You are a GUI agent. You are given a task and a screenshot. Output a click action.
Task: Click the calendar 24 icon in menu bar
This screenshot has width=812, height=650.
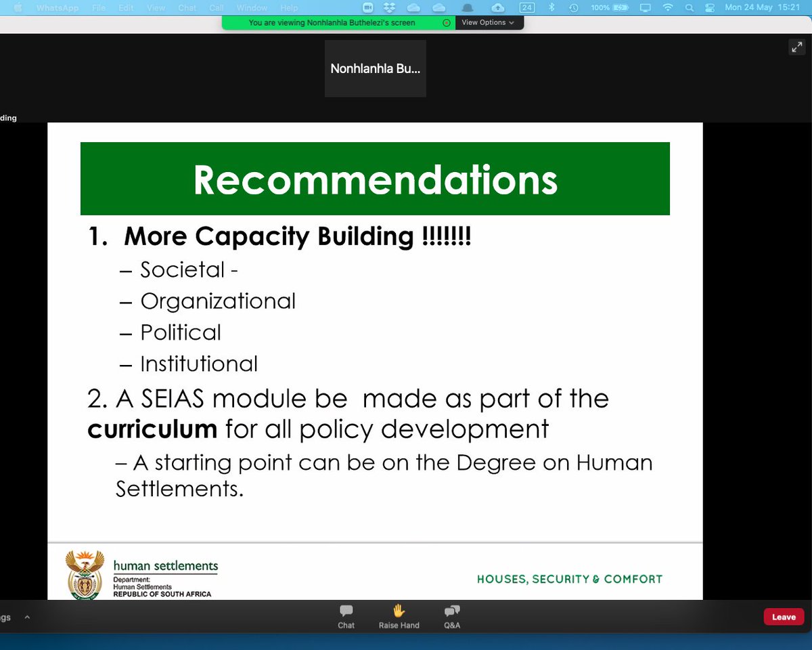[x=526, y=7]
